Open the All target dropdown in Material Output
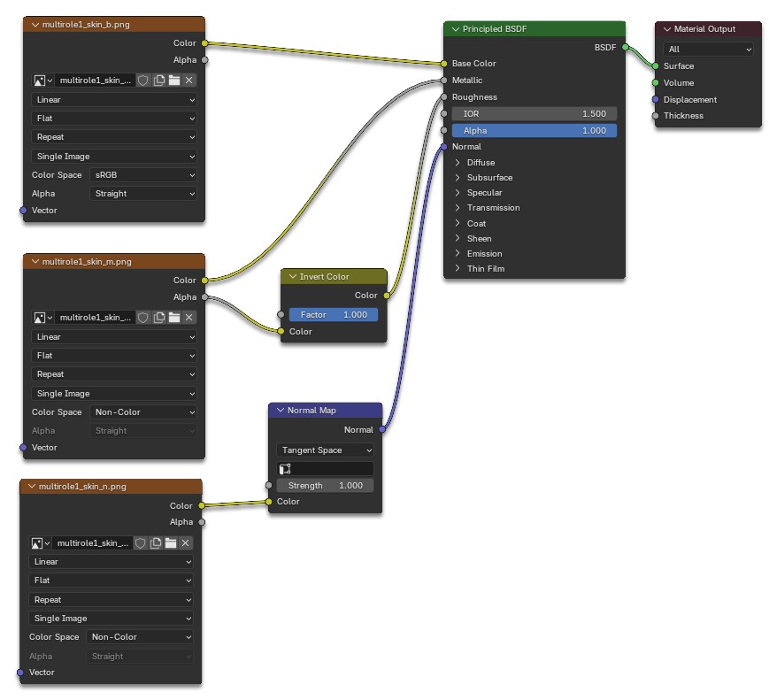This screenshot has width=777, height=700. pos(709,49)
